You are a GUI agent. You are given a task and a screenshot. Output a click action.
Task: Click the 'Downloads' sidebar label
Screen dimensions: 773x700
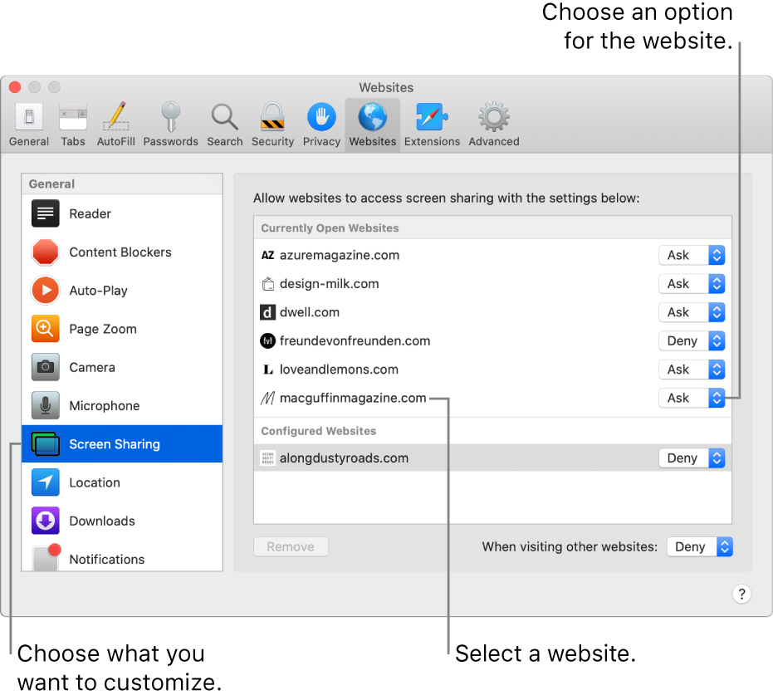[101, 521]
